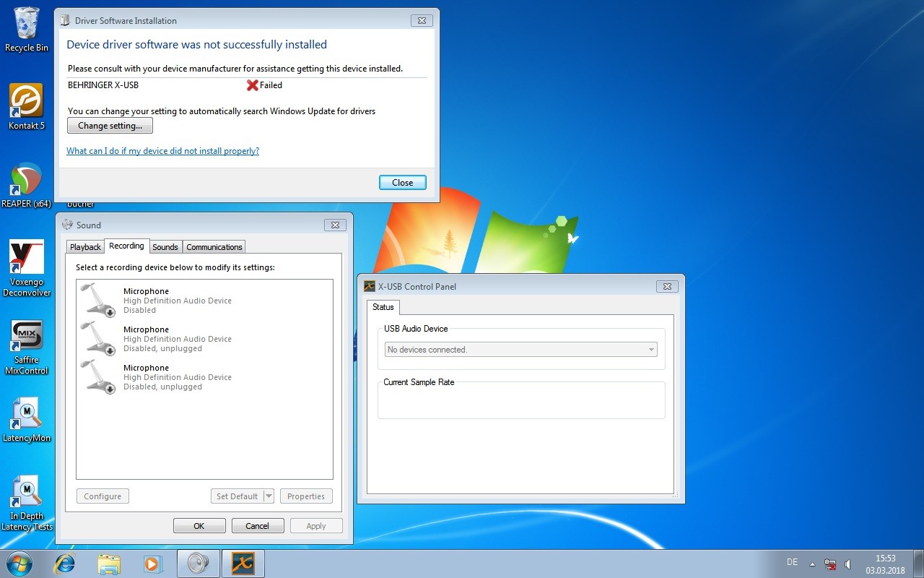Open the Communications tab

(214, 247)
